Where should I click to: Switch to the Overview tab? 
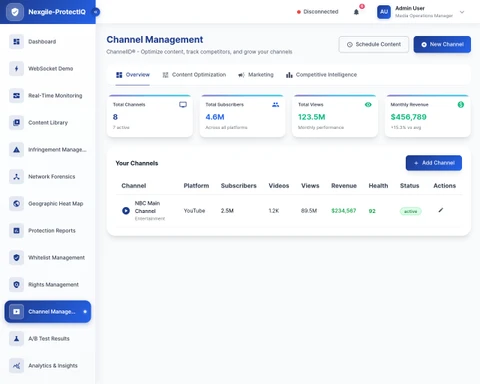133,75
